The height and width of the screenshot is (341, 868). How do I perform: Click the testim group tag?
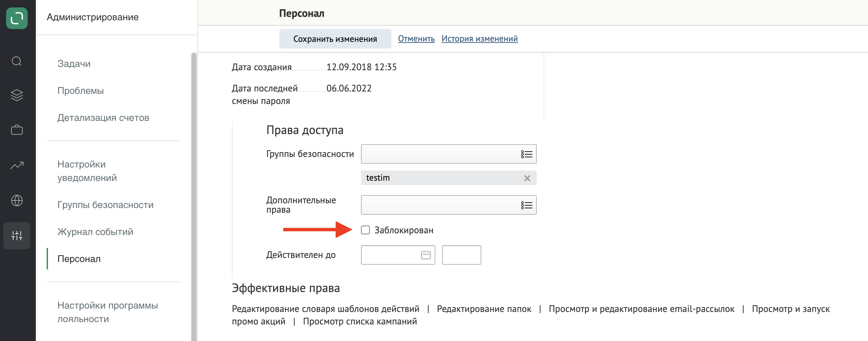[449, 178]
